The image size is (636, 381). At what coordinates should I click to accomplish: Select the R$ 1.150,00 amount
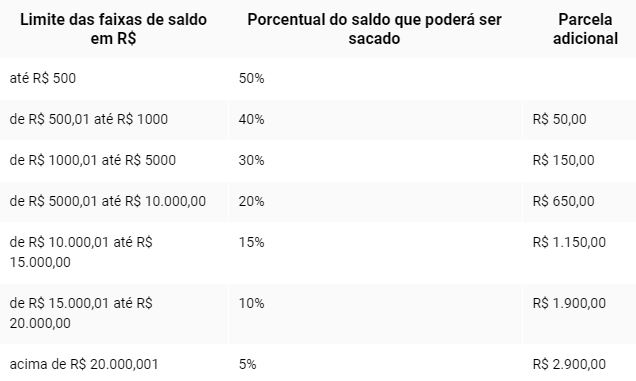[569, 242]
